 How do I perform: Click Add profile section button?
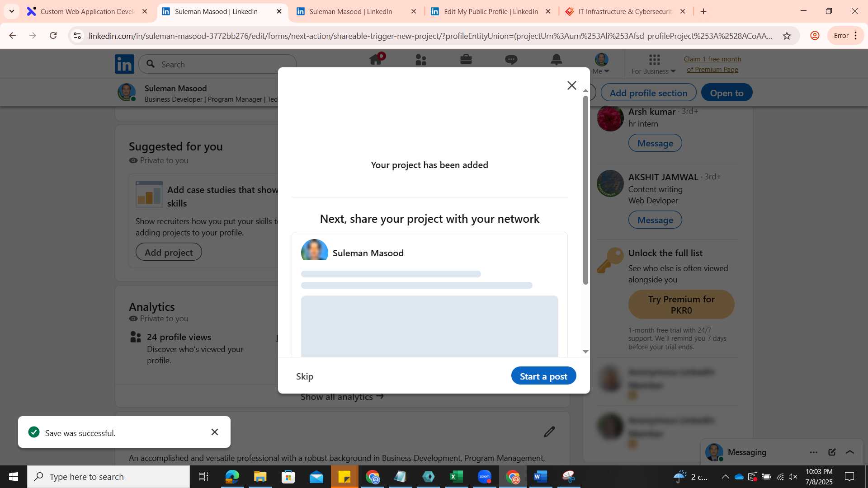[x=648, y=93]
